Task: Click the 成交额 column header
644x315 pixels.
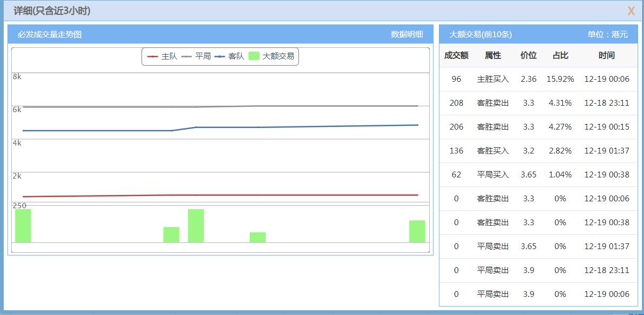Action: pos(456,55)
